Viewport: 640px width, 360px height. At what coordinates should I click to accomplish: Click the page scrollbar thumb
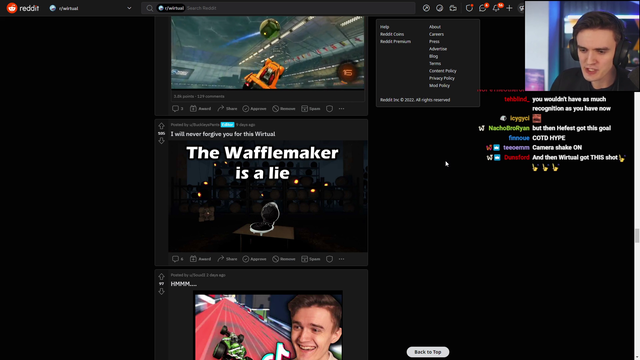tap(637, 236)
